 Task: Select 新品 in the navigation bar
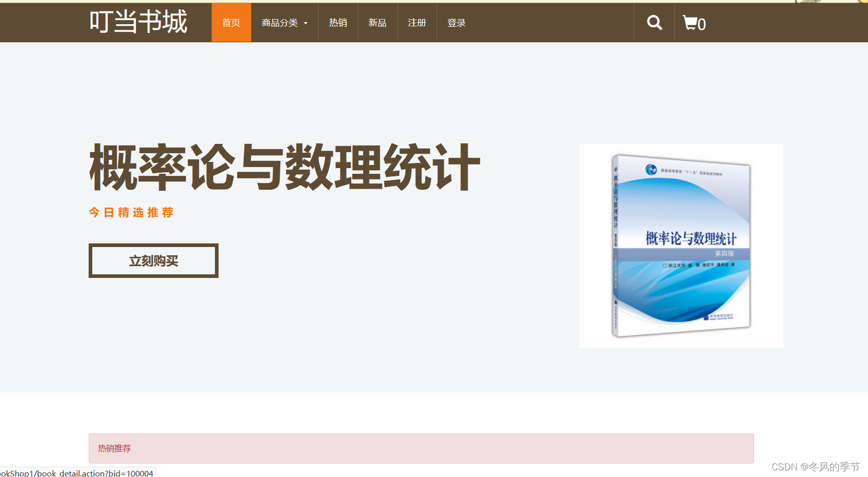pyautogui.click(x=377, y=23)
